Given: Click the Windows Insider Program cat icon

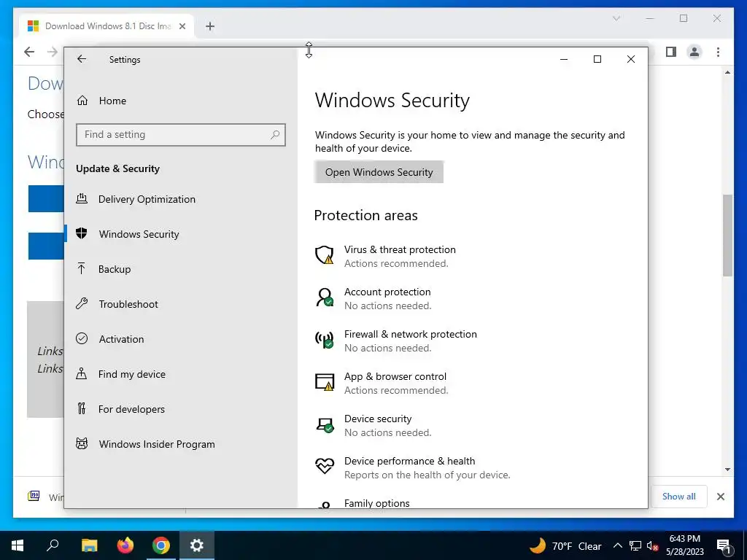Looking at the screenshot, I should point(82,444).
